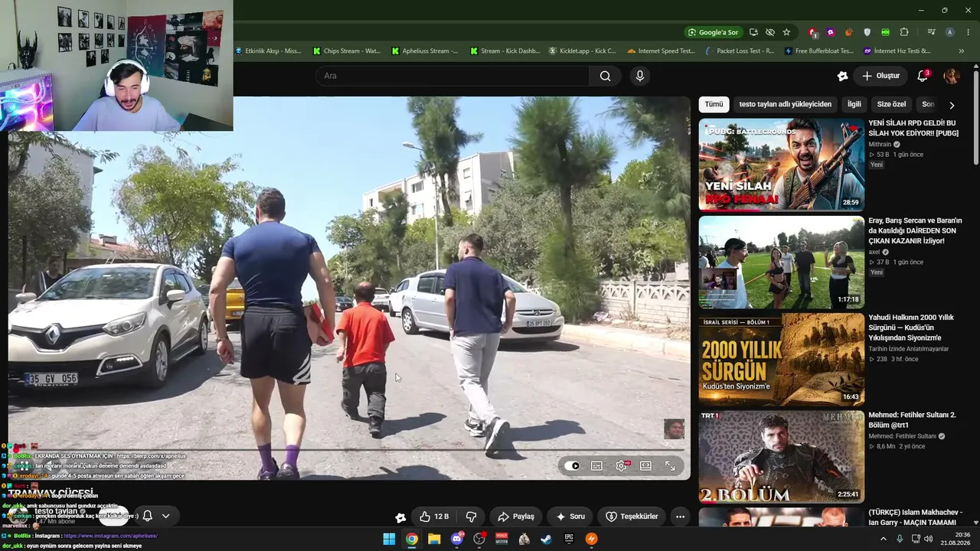Show hidden icons in system tray
The height and width of the screenshot is (551, 980).
[x=883, y=539]
